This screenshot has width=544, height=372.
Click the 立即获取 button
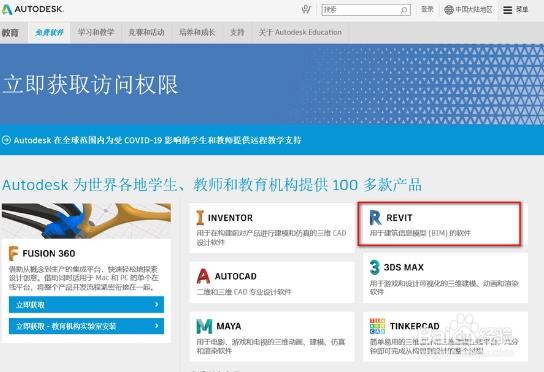86,305
